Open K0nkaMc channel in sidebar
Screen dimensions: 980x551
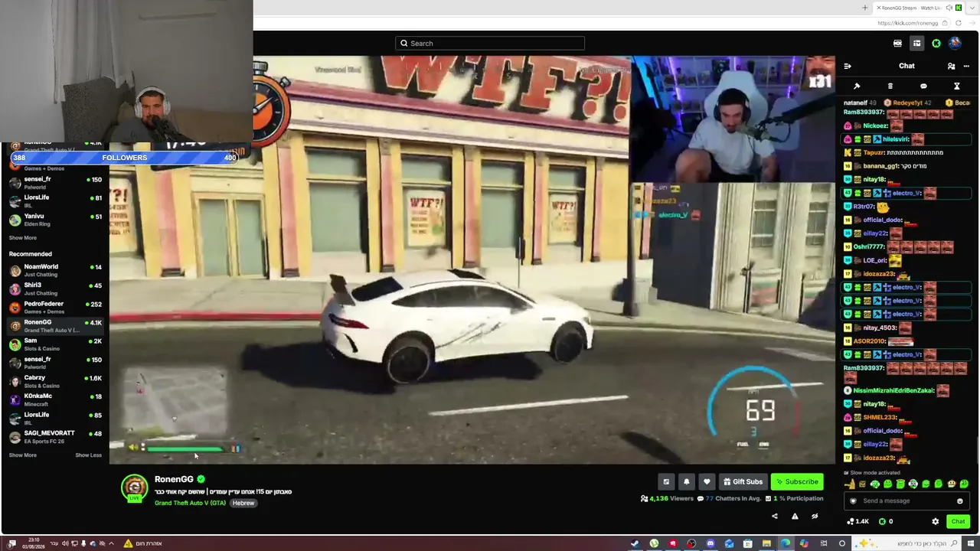(55, 399)
